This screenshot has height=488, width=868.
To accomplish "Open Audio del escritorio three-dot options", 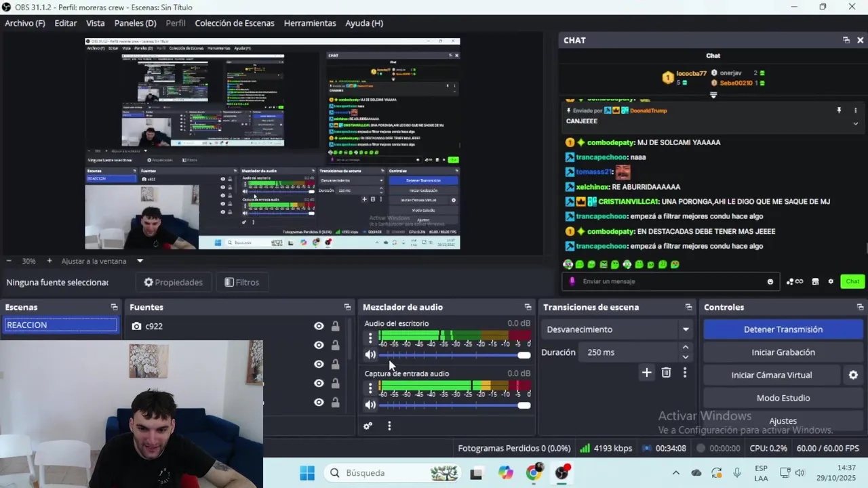I will (370, 338).
